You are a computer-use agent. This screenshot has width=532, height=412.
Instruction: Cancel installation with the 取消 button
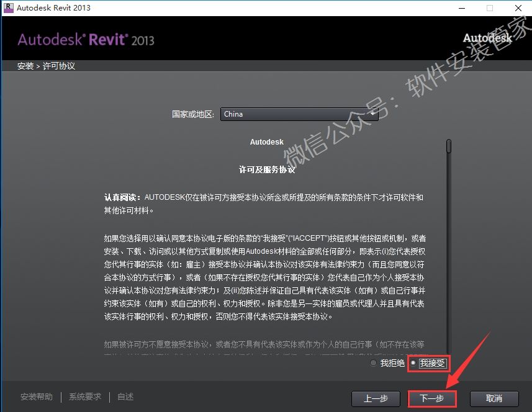pos(494,398)
